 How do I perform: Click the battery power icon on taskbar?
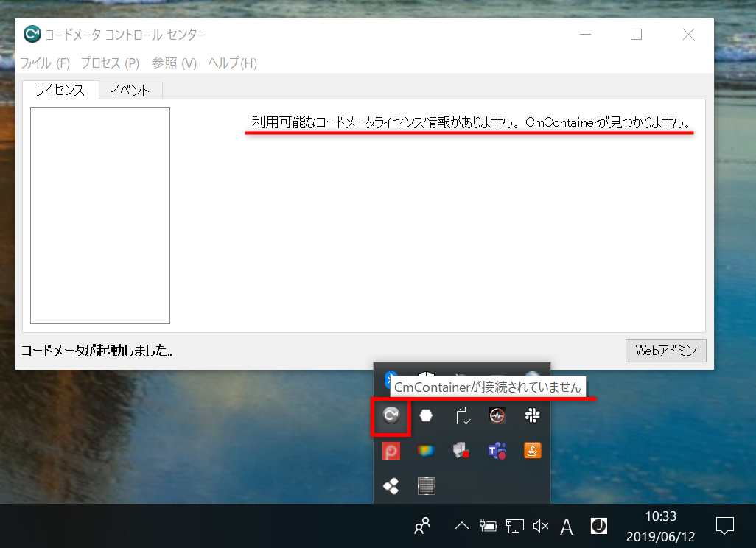tap(488, 526)
